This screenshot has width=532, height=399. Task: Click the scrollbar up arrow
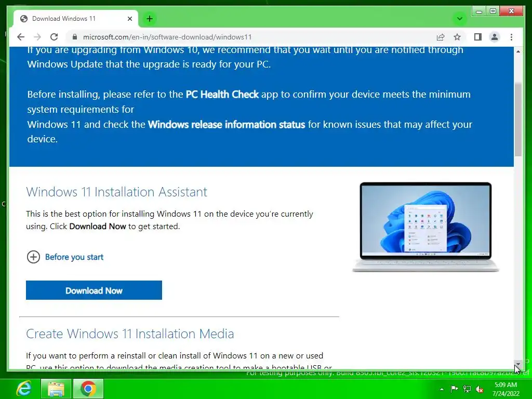[518, 51]
